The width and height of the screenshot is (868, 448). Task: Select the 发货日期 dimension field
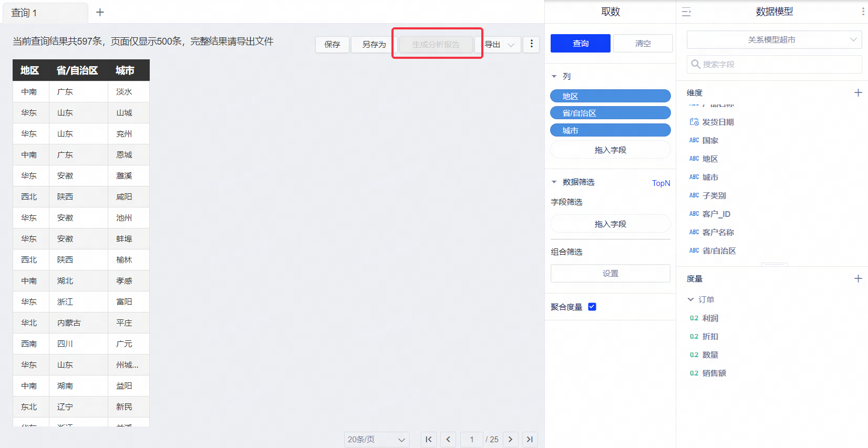718,122
